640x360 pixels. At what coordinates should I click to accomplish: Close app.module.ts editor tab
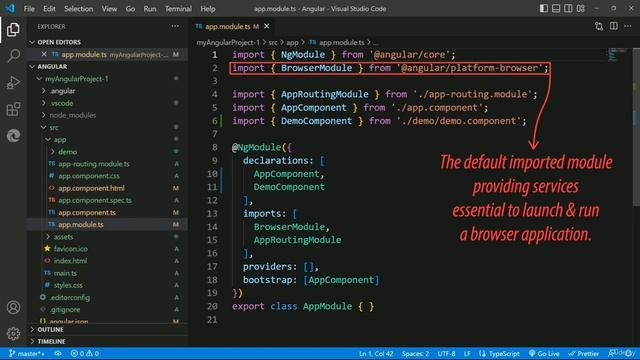tap(267, 26)
